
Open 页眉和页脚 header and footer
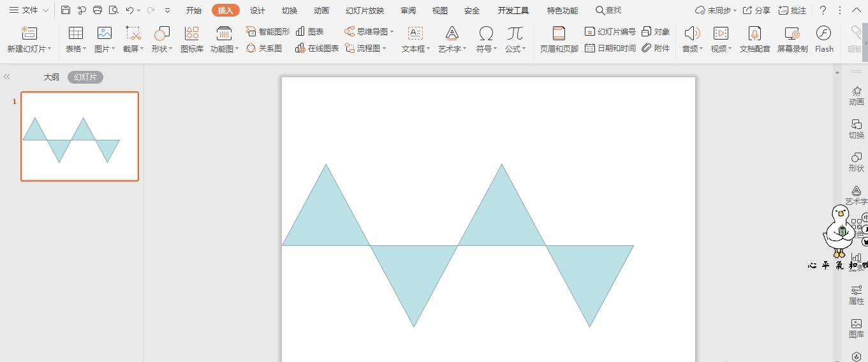coord(559,40)
